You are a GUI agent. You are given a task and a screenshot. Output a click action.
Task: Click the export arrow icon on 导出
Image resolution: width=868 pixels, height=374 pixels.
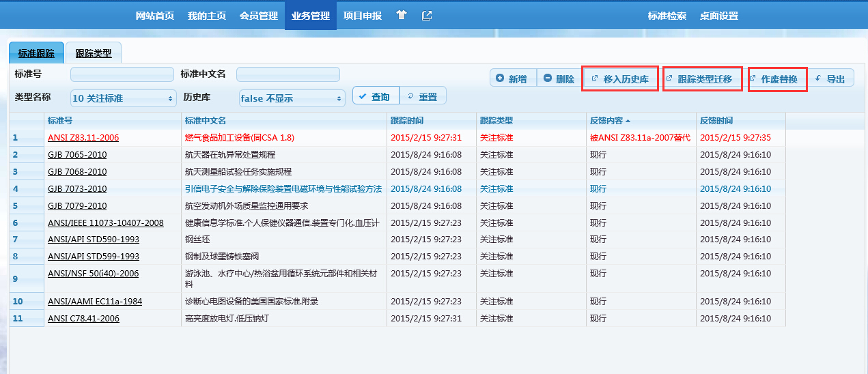click(x=818, y=78)
